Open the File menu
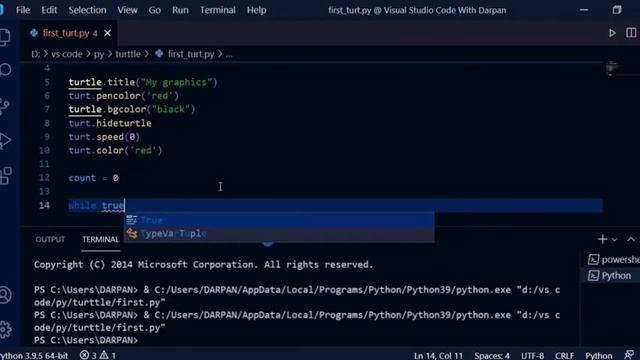This screenshot has width=640, height=360. click(23, 10)
